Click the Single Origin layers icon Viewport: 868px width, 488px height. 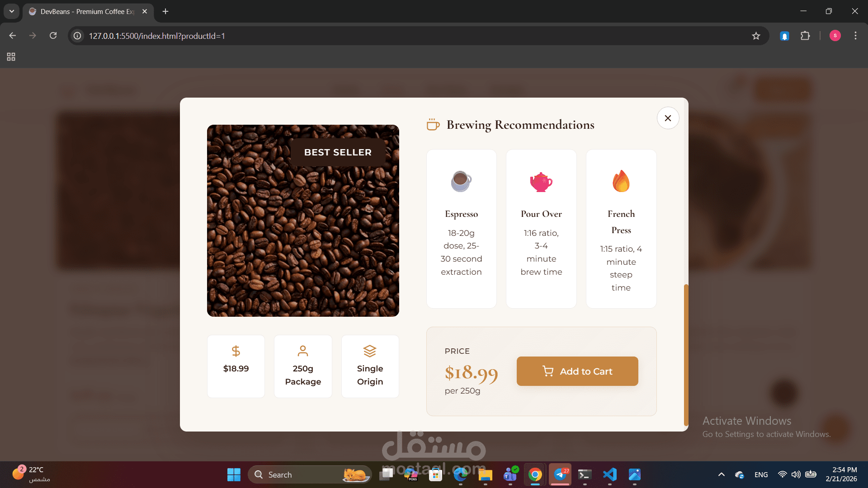click(x=370, y=351)
